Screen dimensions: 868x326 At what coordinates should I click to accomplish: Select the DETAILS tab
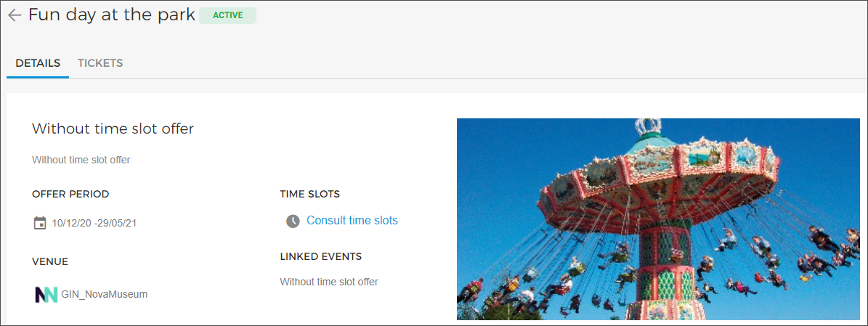coord(38,63)
